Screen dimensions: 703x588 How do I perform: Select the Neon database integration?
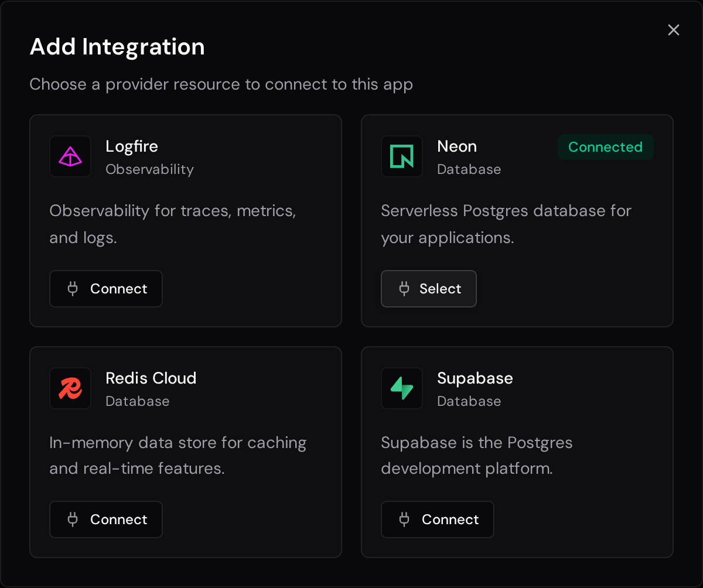[x=429, y=289]
